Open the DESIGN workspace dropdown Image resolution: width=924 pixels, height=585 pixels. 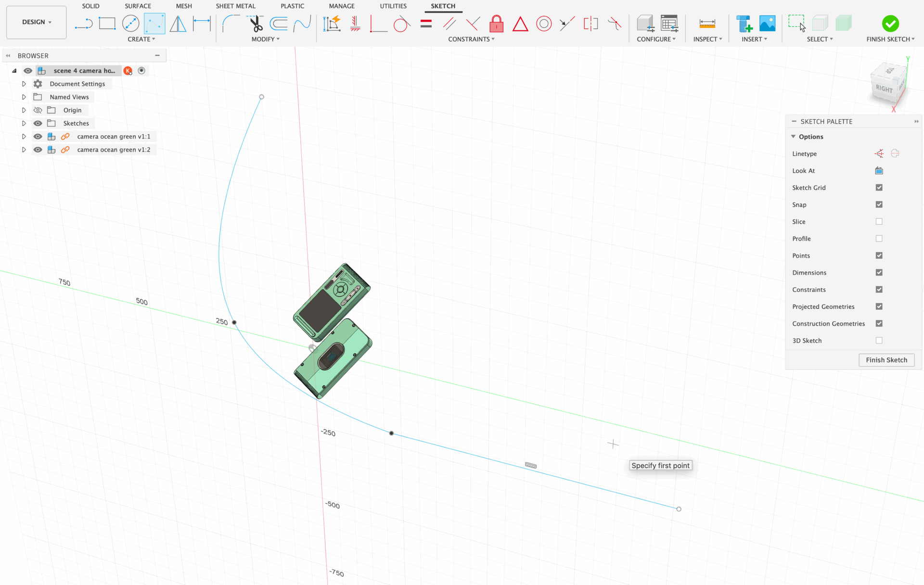pyautogui.click(x=36, y=22)
